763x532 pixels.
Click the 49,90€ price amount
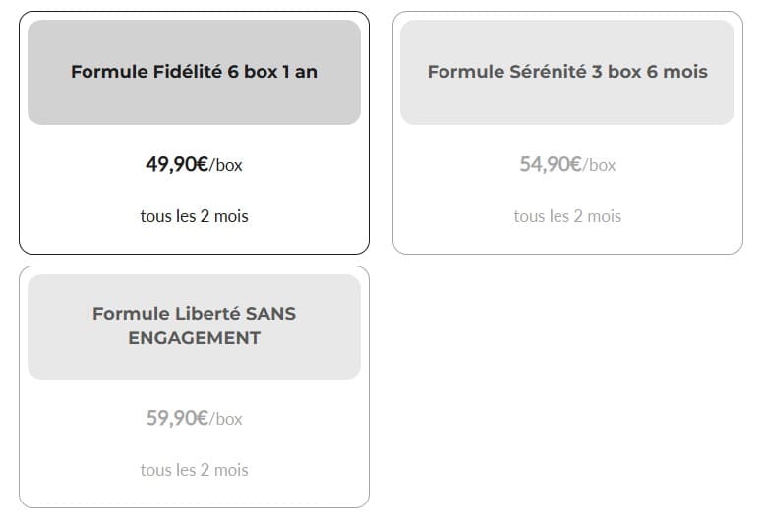coord(177,164)
